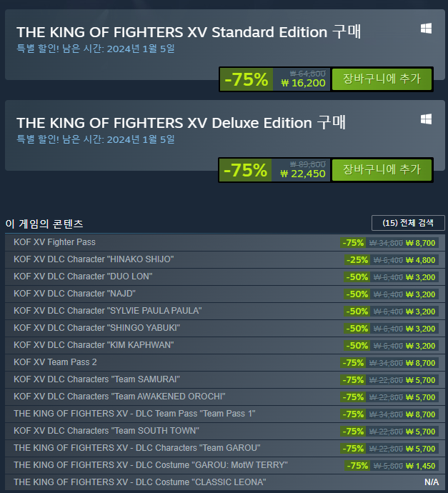The width and height of the screenshot is (448, 493).
Task: Open KOF XV Fighter Pass DLC
Action: tap(55, 242)
